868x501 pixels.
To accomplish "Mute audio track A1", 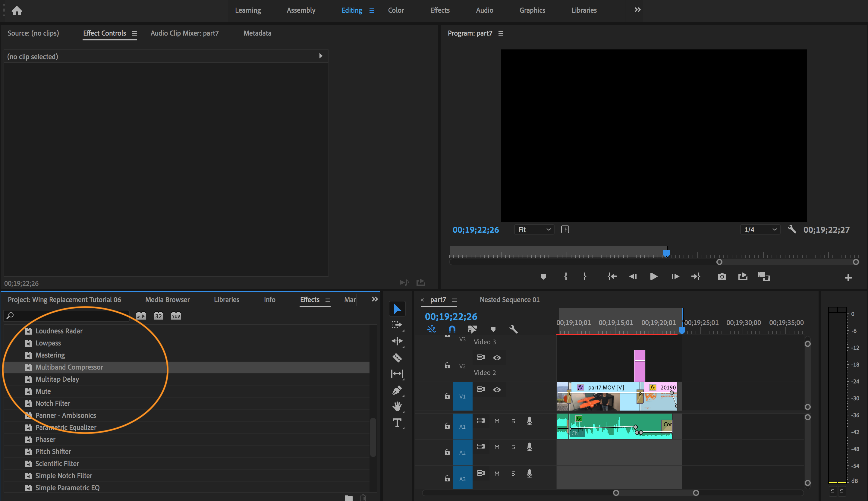I will pyautogui.click(x=497, y=421).
